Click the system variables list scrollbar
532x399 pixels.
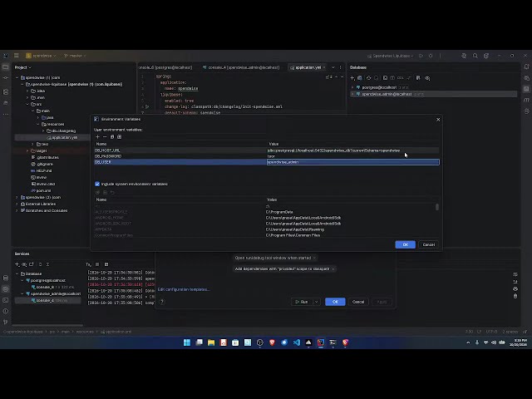point(437,207)
